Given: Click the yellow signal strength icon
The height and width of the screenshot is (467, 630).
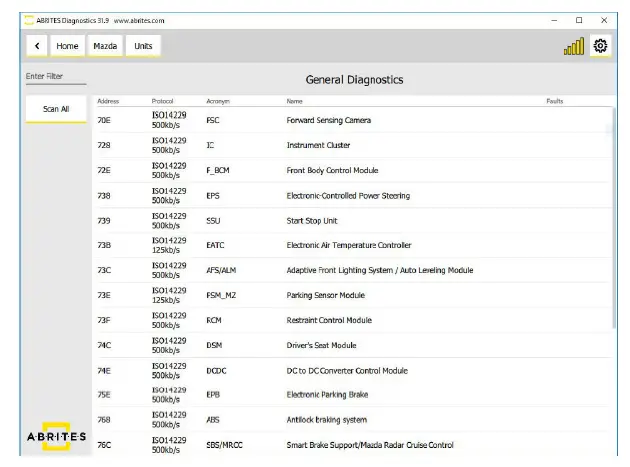Looking at the screenshot, I should point(574,46).
